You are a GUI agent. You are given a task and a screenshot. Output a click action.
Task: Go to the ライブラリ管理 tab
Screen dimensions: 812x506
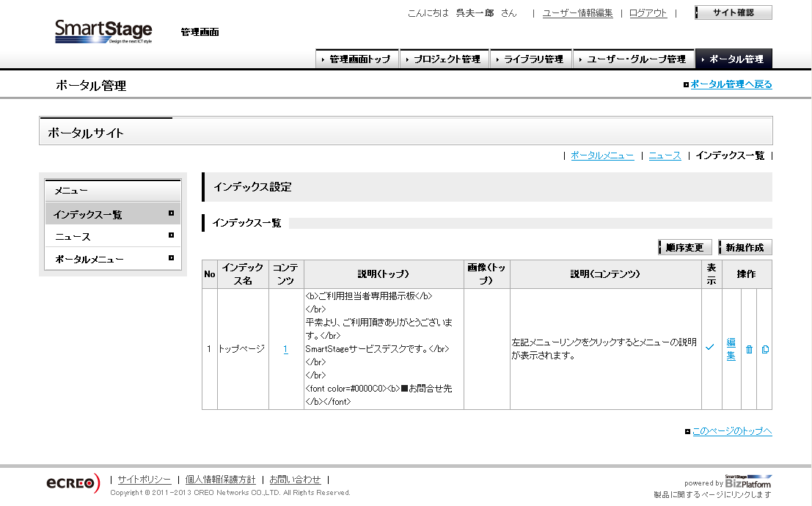531,59
